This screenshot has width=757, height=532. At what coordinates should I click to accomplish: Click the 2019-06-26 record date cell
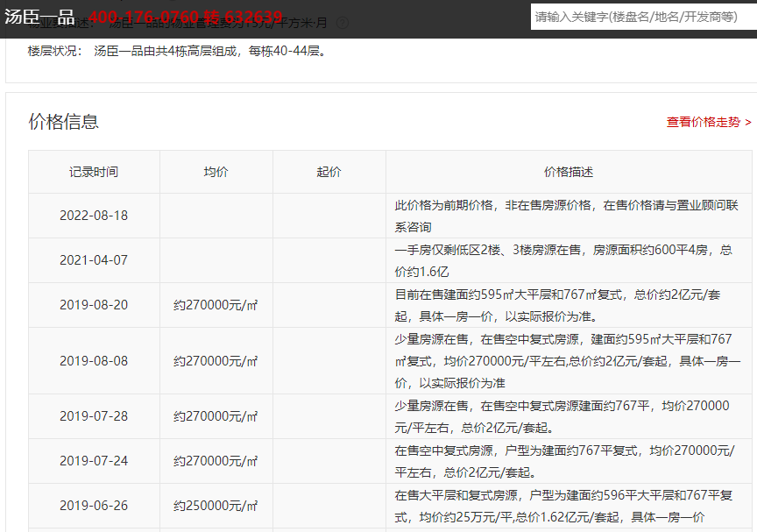pyautogui.click(x=94, y=506)
